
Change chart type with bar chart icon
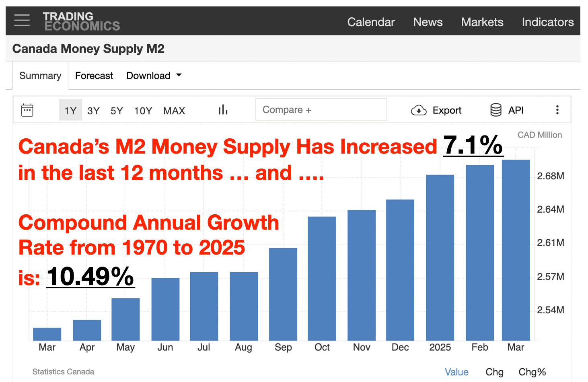coord(223,110)
